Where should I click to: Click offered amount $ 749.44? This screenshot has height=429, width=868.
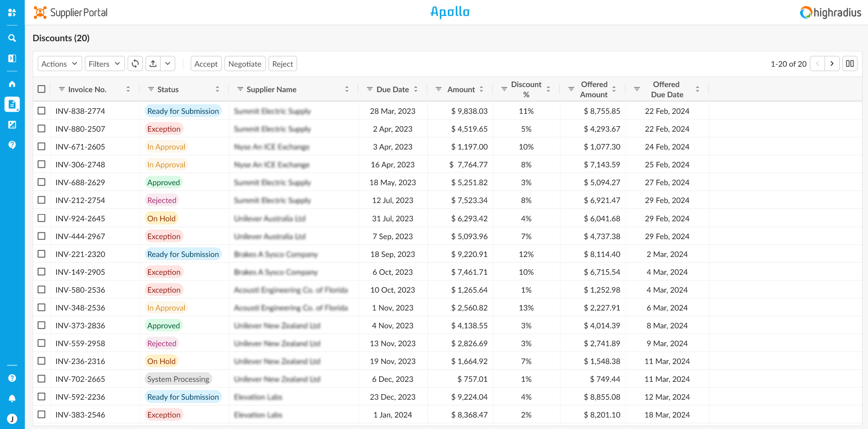point(605,379)
